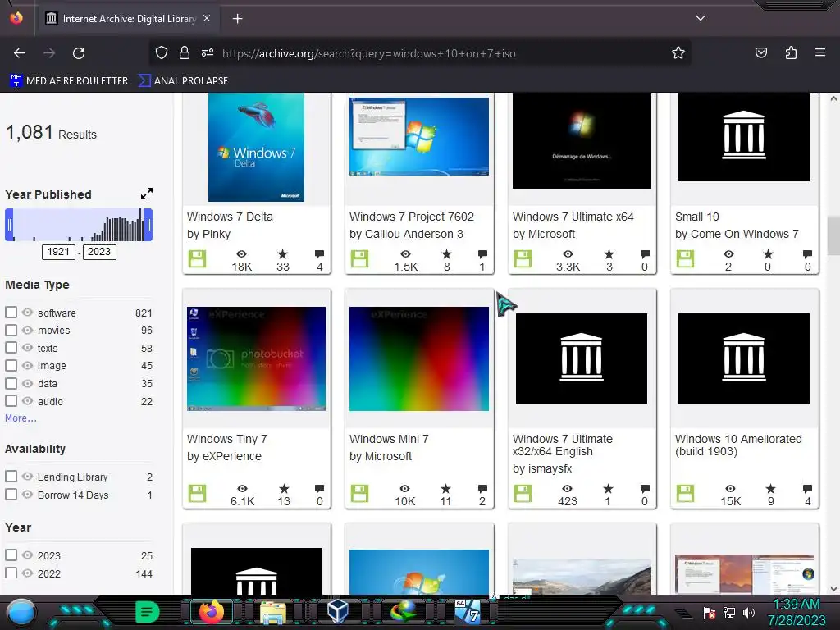
Task: Tick the Lending Library checkbox
Action: click(x=11, y=477)
